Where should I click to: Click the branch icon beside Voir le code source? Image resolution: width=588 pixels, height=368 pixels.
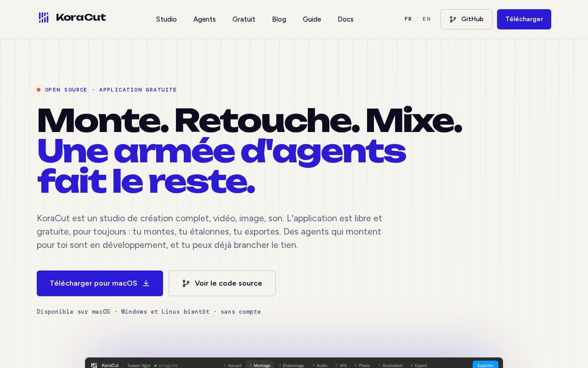186,283
